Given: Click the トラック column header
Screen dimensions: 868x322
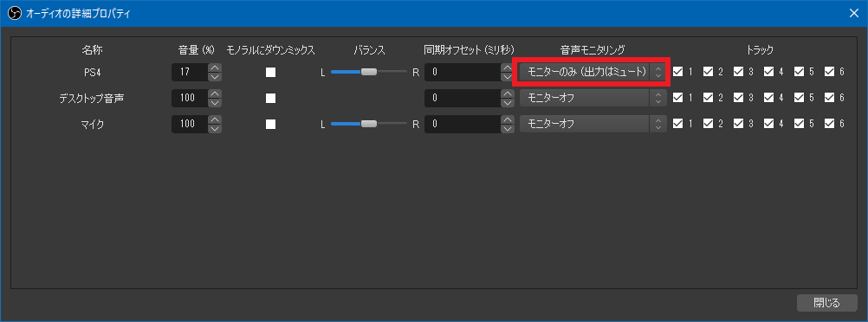Looking at the screenshot, I should pos(760,50).
